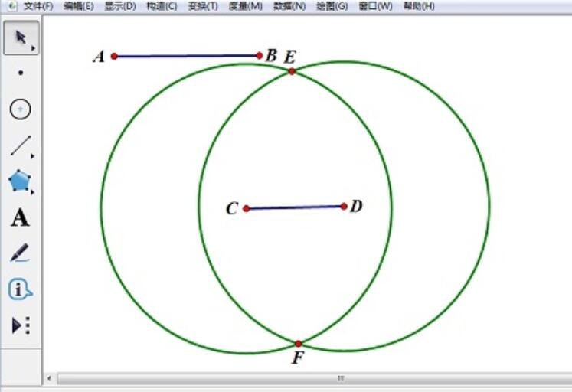The image size is (572, 392).
Task: Click the application icon beside the menu bar
Action: pyautogui.click(x=12, y=6)
